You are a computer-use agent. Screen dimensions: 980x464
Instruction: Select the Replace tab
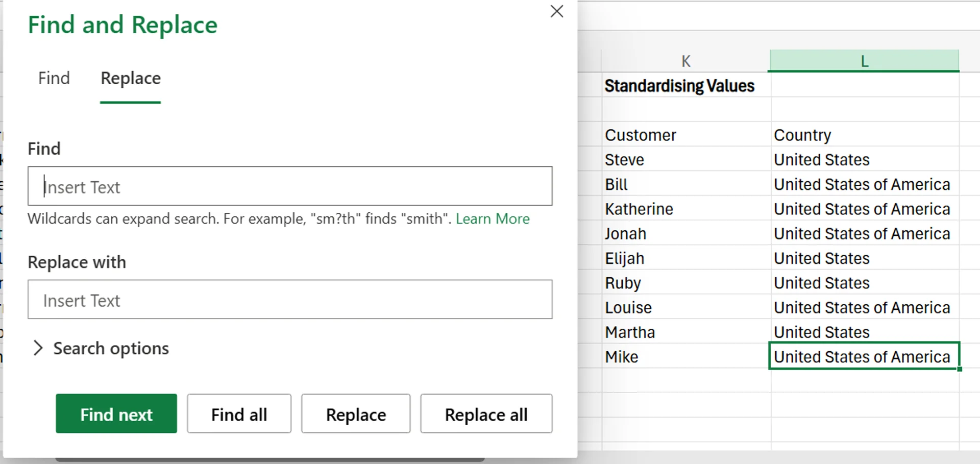131,78
